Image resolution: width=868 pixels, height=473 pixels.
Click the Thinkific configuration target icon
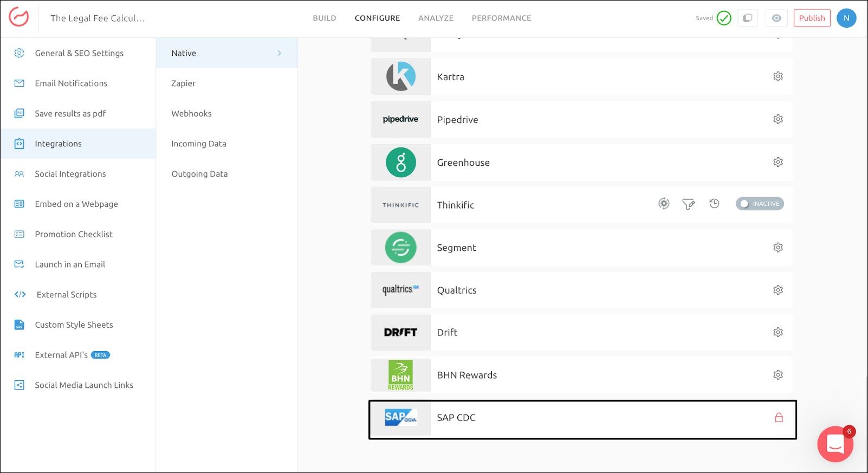[x=664, y=204]
